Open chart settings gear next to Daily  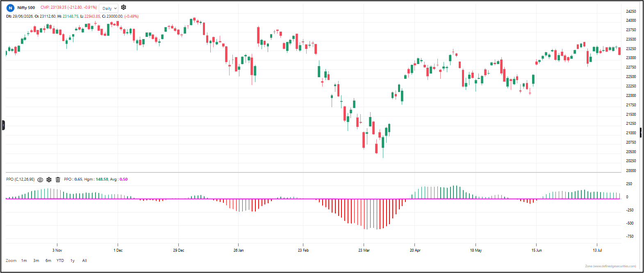click(x=123, y=7)
